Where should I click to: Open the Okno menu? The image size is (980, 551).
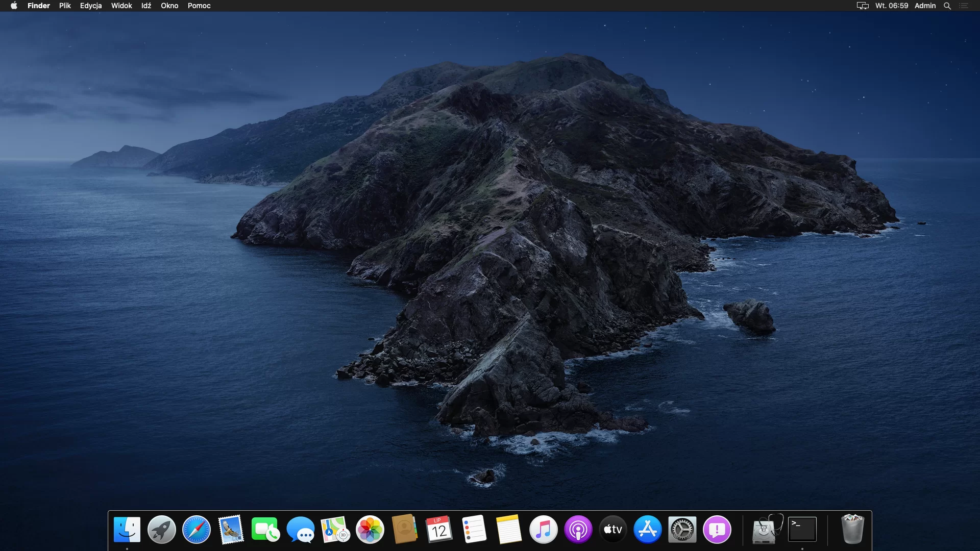tap(169, 6)
